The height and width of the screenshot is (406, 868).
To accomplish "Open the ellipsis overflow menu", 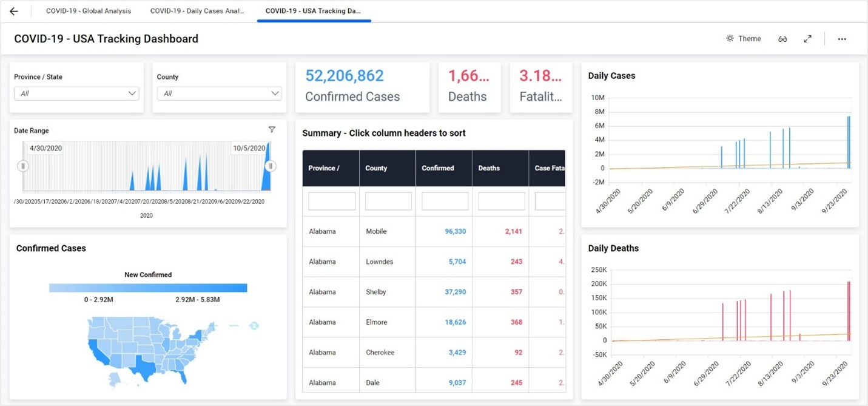I will (842, 39).
